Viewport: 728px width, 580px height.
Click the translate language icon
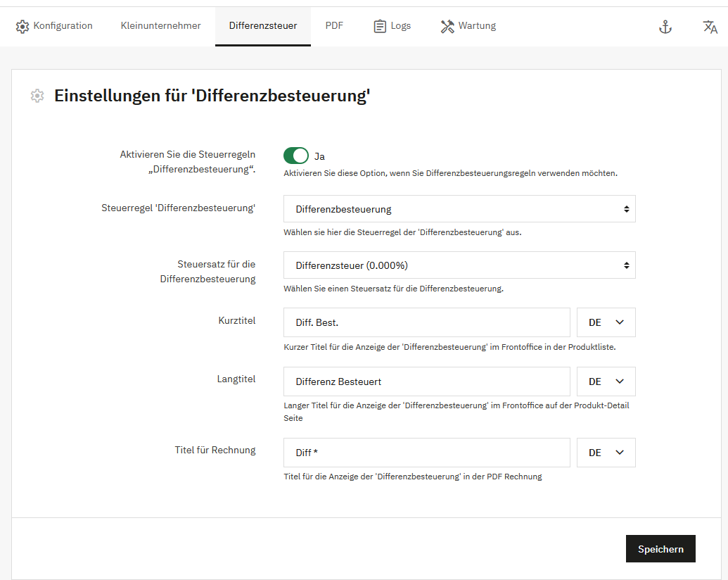pyautogui.click(x=710, y=27)
